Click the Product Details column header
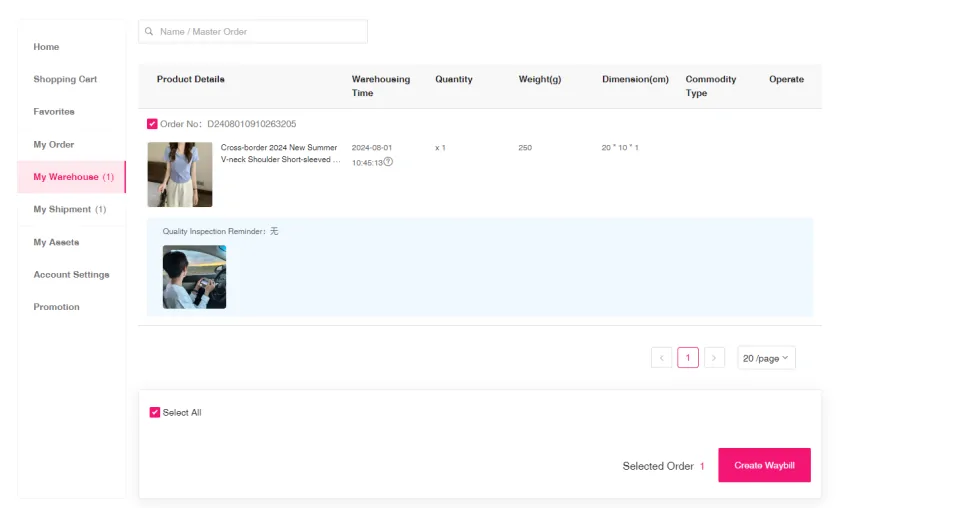 191,79
